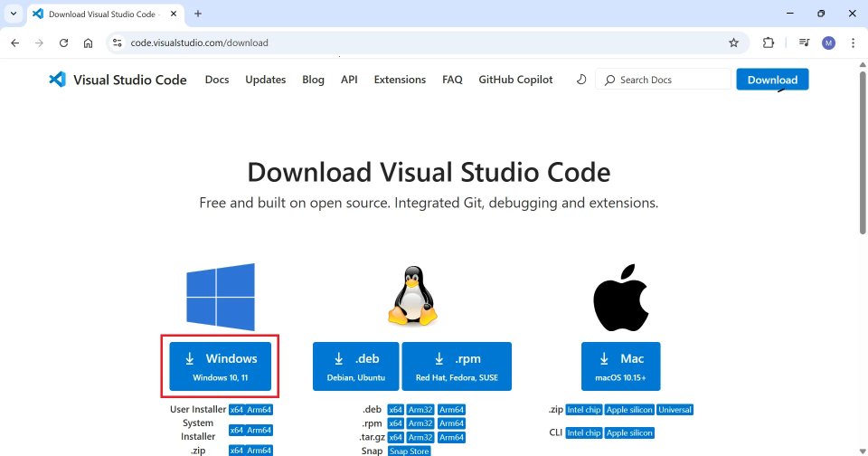
Task: Select Mac CLI Apple silicon
Action: point(629,432)
